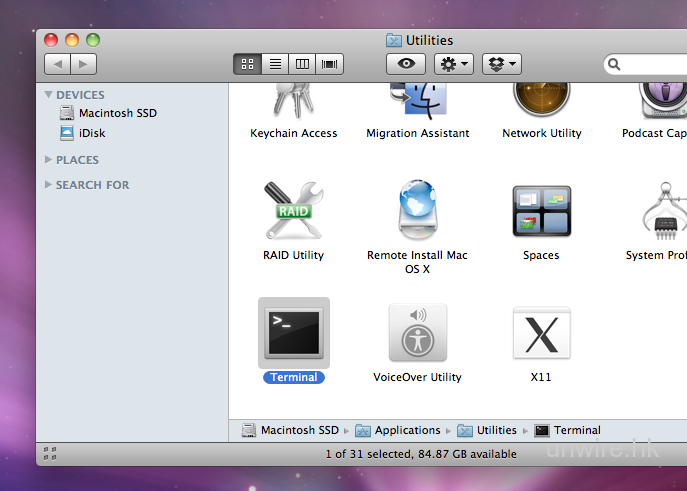The image size is (687, 491).
Task: Switch to icon view mode
Action: pos(247,64)
